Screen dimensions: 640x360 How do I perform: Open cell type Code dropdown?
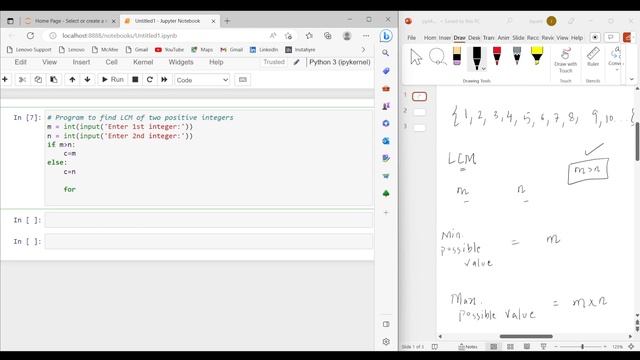point(202,80)
